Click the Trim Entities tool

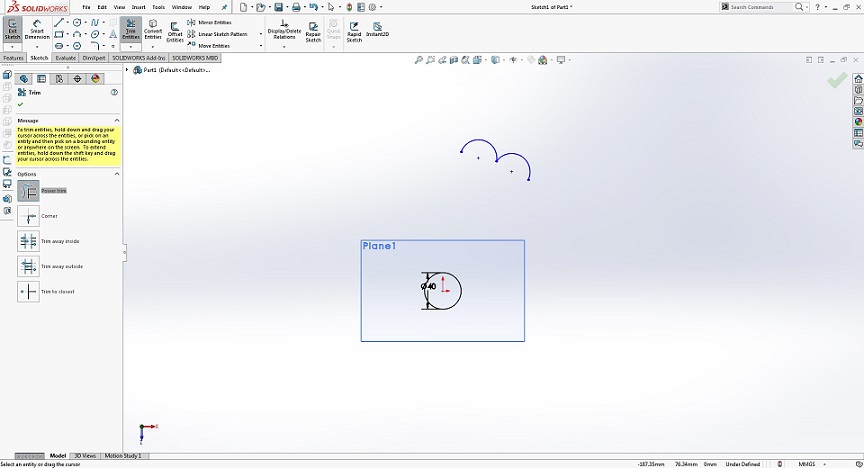point(131,30)
